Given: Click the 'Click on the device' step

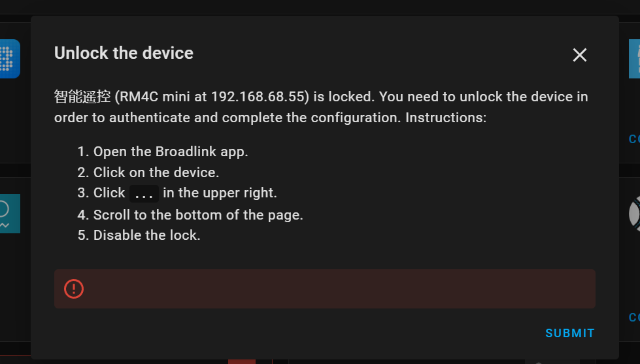Looking at the screenshot, I should [x=156, y=173].
